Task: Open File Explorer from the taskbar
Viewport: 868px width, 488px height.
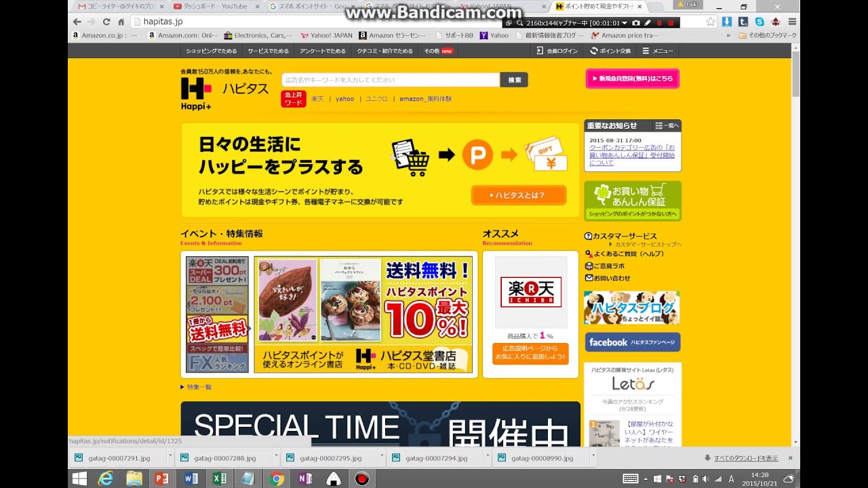Action: click(134, 479)
